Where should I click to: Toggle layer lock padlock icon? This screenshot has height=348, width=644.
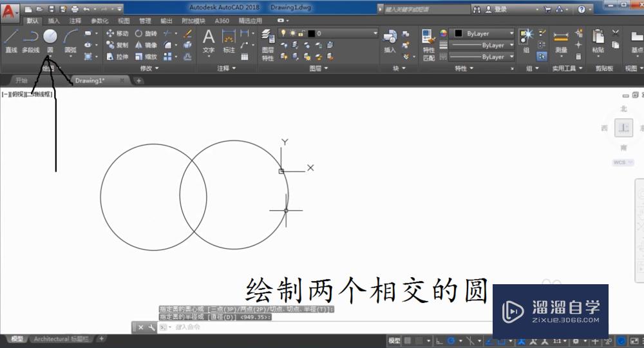[x=301, y=34]
